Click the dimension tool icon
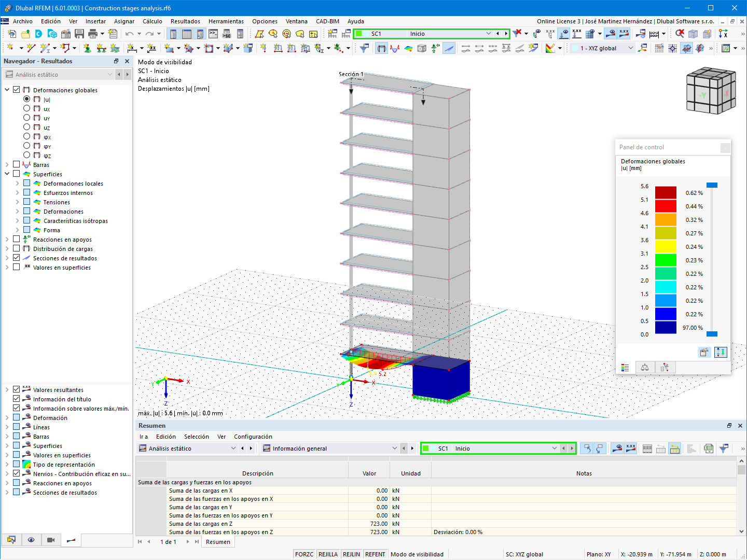The height and width of the screenshot is (560, 747). (x=132, y=48)
